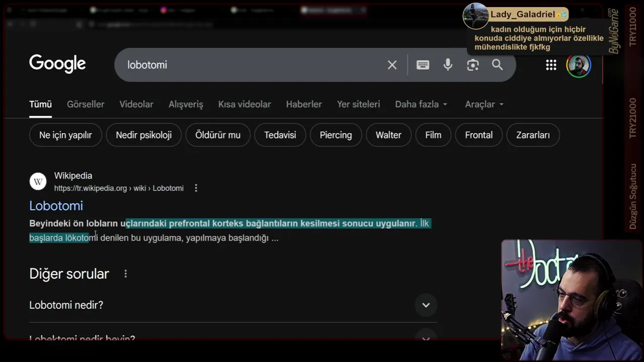The image size is (644, 362).
Task: Click the Lady_Galadriel chat username
Action: pos(523,15)
